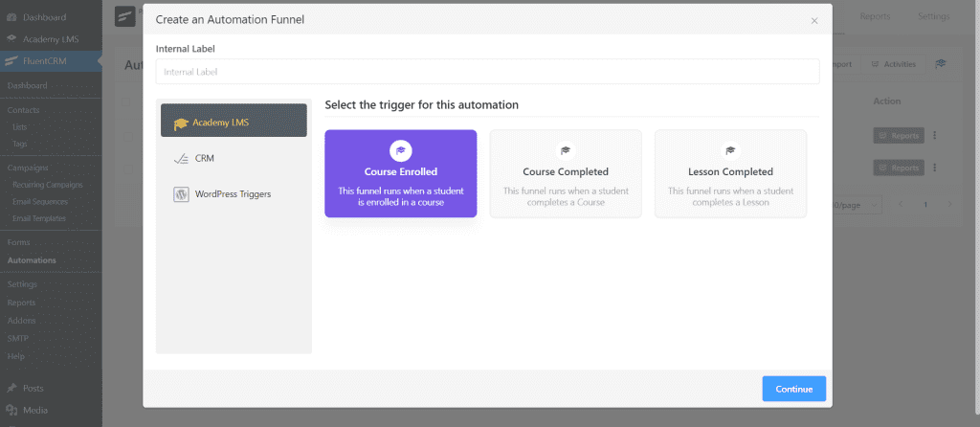The height and width of the screenshot is (427, 980).
Task: Click the graduation cap icon beside Activities
Action: (x=941, y=64)
